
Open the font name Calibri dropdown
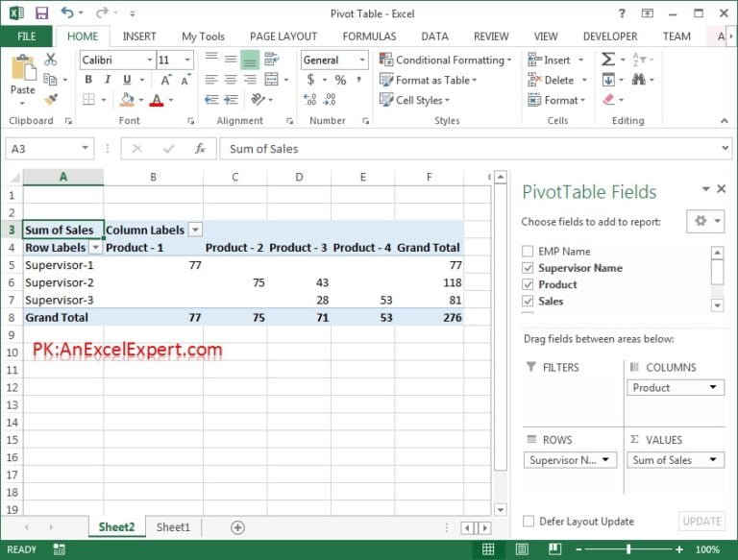(x=150, y=60)
